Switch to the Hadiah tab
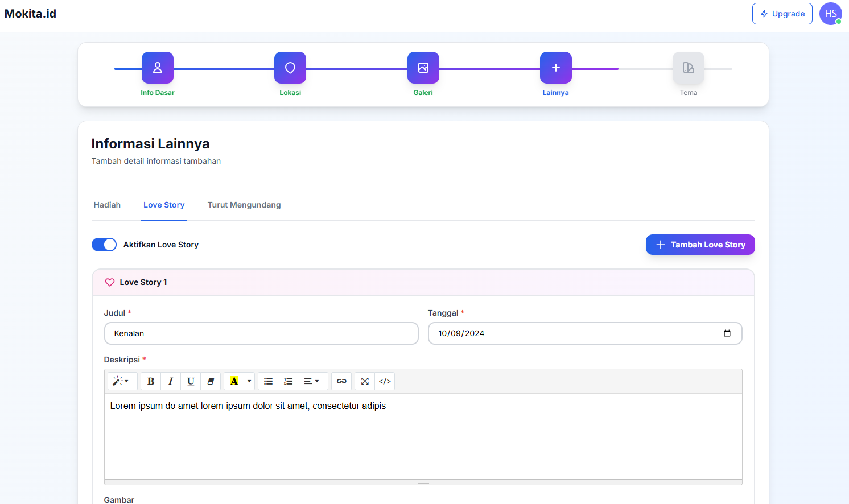The image size is (849, 504). (107, 205)
